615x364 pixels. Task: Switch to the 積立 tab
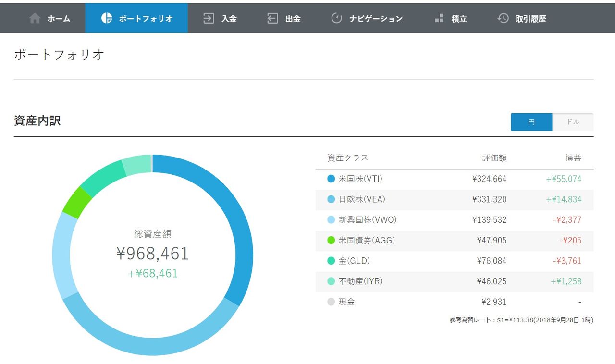450,18
